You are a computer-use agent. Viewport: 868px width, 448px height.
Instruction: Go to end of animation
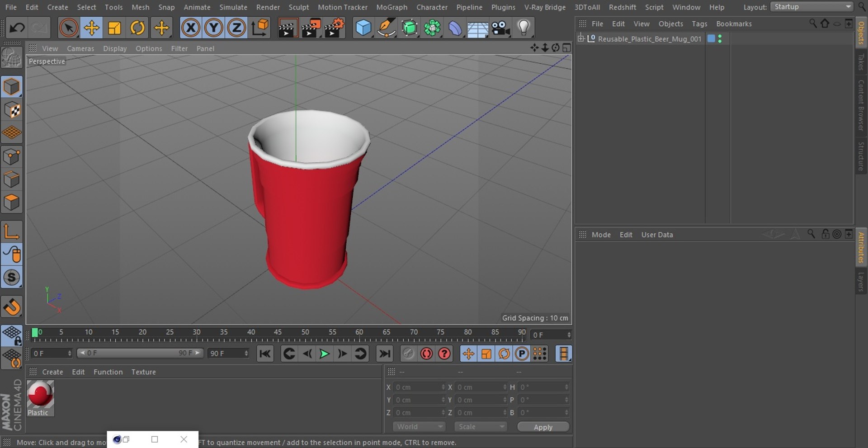[x=385, y=354]
